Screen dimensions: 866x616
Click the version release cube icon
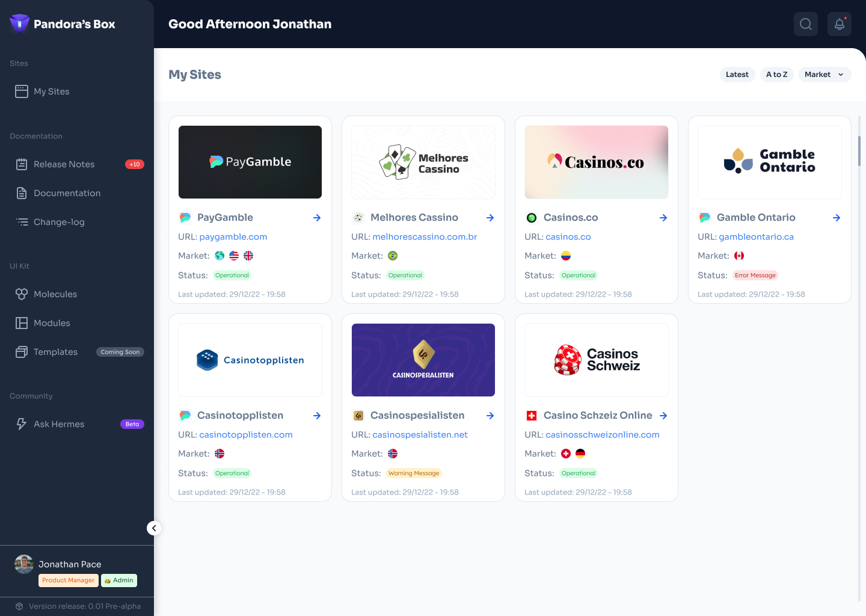pyautogui.click(x=19, y=606)
